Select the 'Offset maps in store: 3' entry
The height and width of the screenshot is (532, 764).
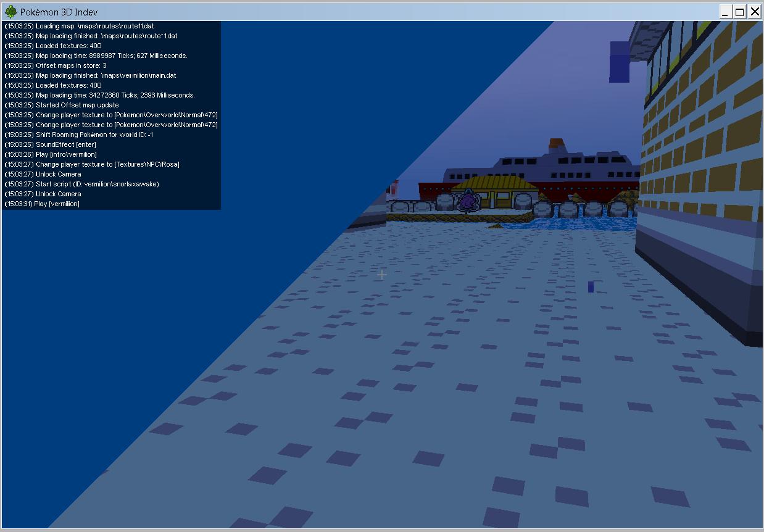tap(56, 65)
